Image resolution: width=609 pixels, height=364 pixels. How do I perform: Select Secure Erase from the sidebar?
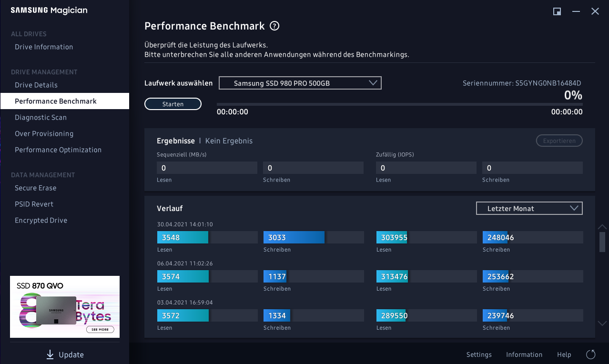click(x=36, y=188)
